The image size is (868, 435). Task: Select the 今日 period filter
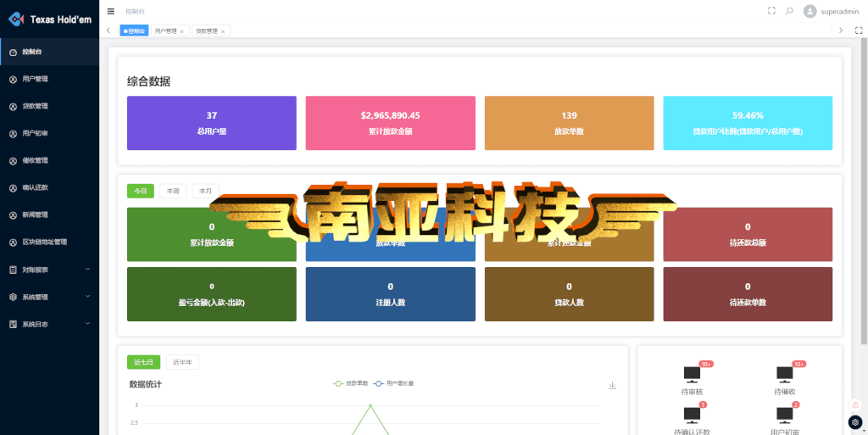pyautogui.click(x=141, y=191)
